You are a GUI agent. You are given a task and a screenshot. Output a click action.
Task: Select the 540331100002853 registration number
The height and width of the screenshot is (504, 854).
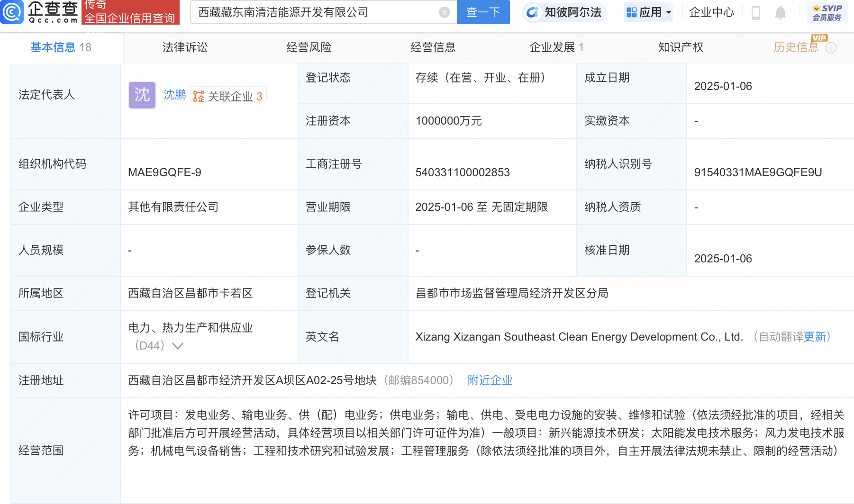click(463, 172)
